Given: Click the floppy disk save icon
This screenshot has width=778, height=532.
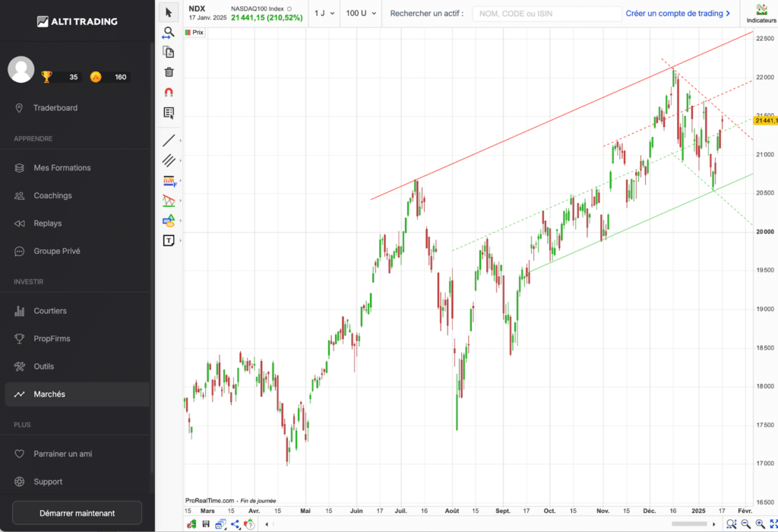Looking at the screenshot, I should [x=206, y=524].
